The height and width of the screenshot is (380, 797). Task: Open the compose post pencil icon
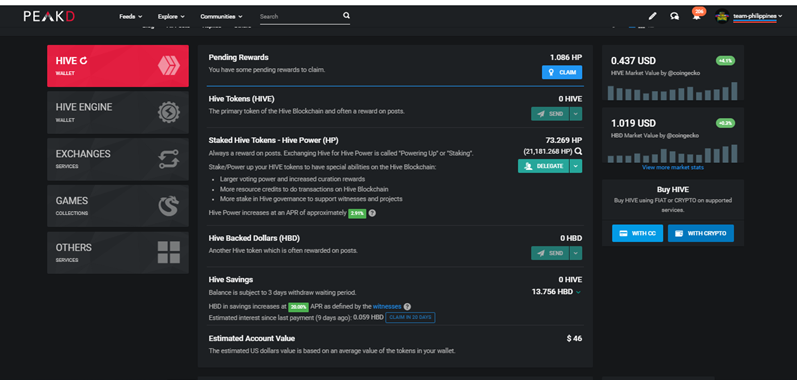point(653,16)
